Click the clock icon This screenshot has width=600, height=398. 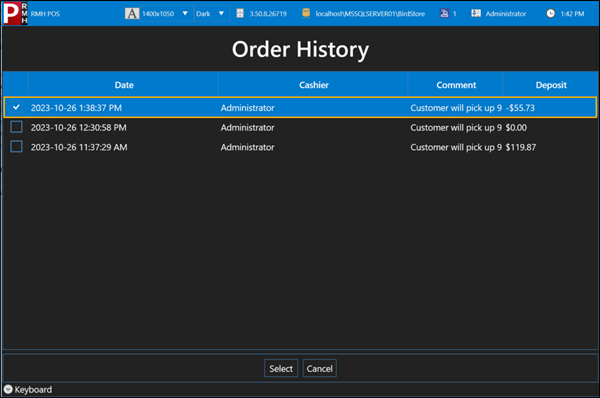pyautogui.click(x=550, y=13)
